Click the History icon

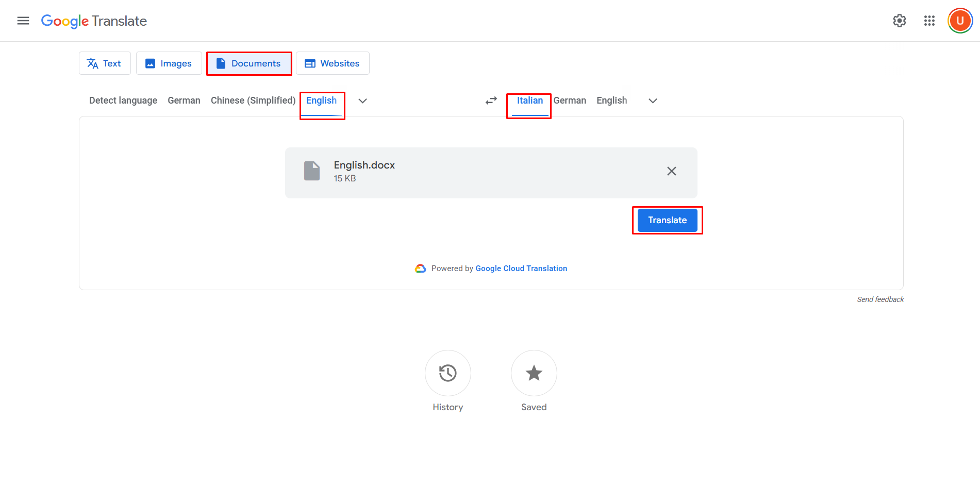coord(447,373)
